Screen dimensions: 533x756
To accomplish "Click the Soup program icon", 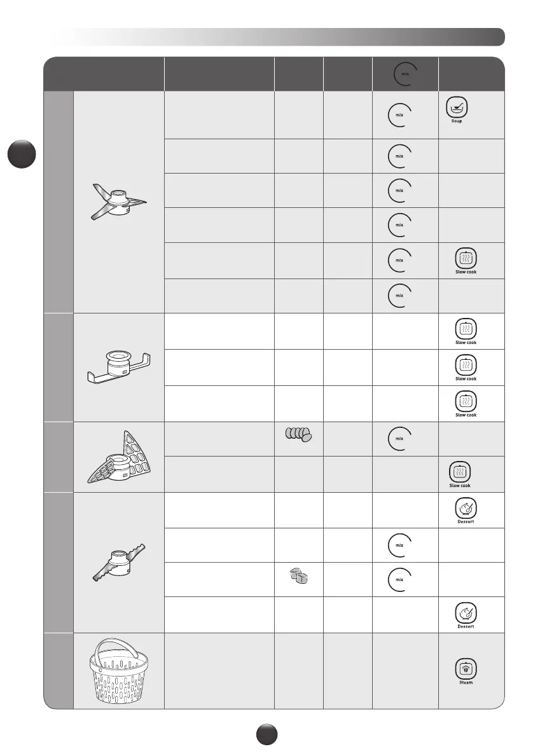I will pyautogui.click(x=457, y=107).
